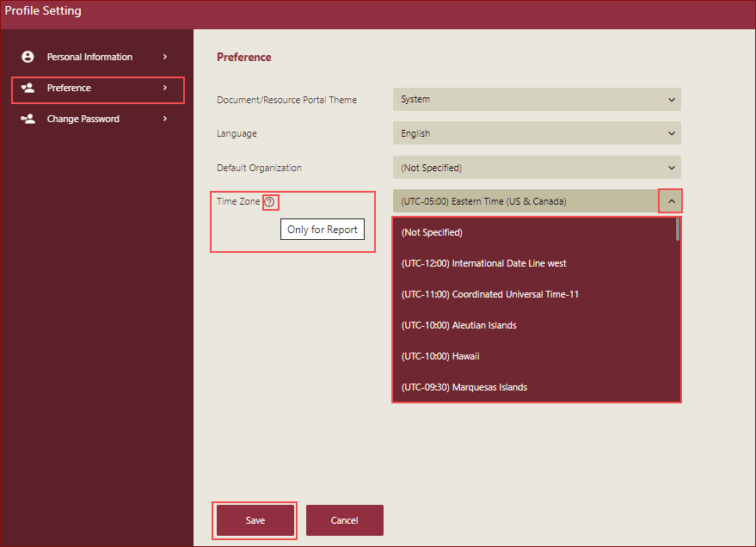This screenshot has width=756, height=547.
Task: Click the Time Zone help question icon
Action: [x=270, y=201]
